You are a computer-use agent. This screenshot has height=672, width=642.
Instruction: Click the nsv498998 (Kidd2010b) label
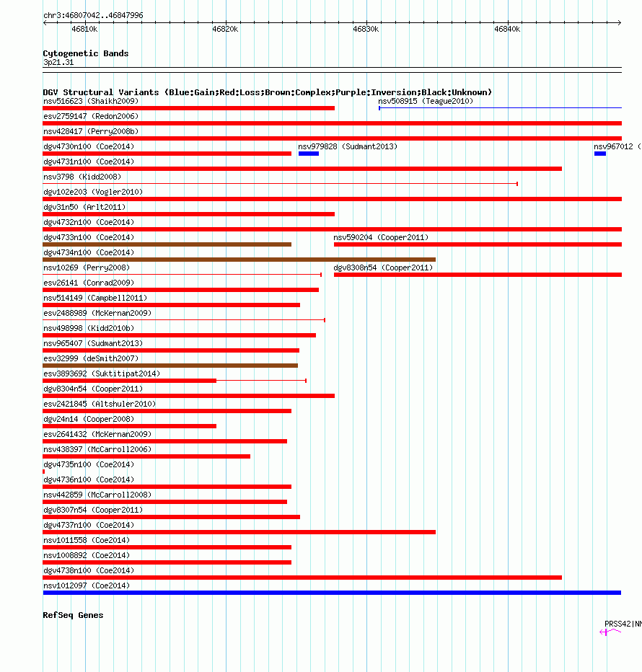[89, 328]
